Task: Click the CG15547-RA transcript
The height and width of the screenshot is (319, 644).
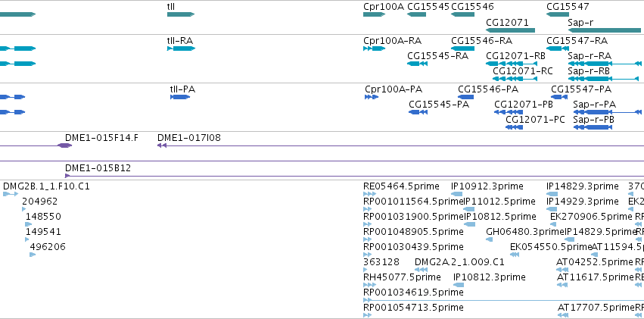Action: pos(558,48)
